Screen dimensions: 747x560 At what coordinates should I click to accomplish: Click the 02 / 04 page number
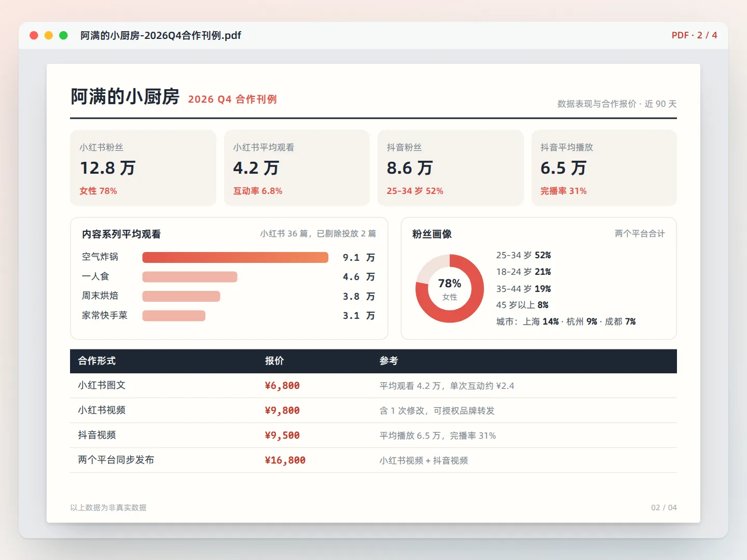[x=664, y=508]
